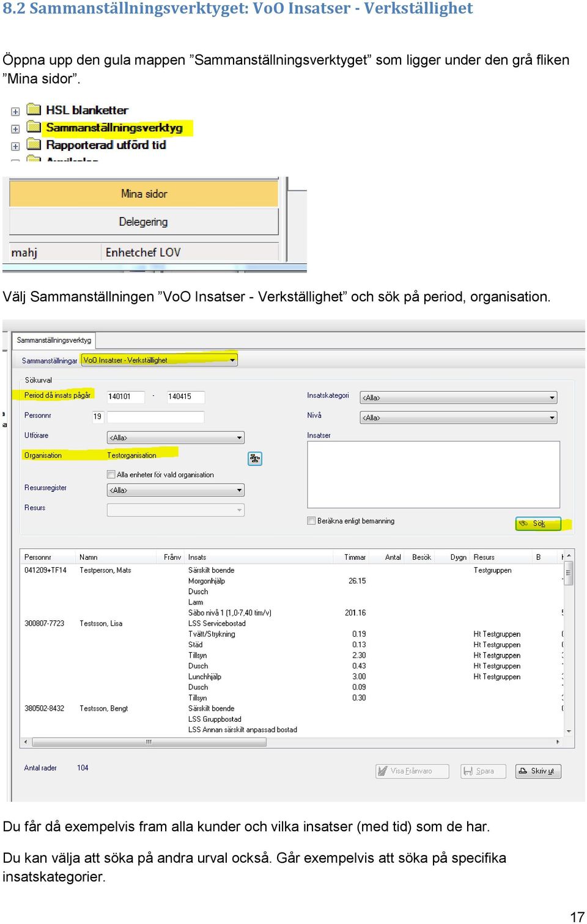Click the Morgonhjälp insats entry
This screenshot has height=924, width=587.
(x=207, y=581)
